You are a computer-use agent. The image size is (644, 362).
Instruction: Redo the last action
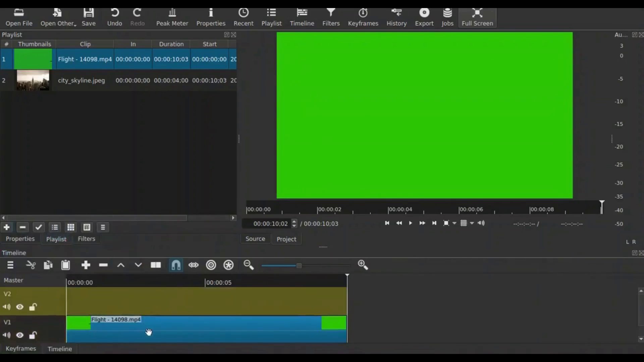[137, 17]
